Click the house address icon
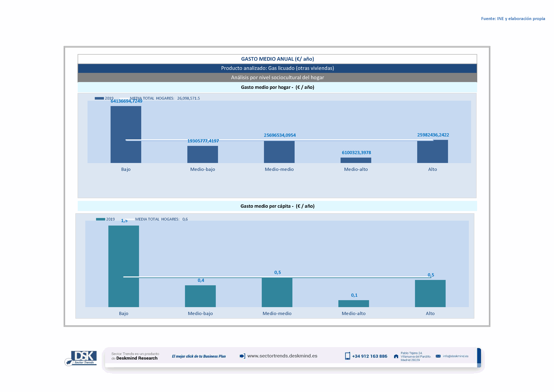Viewport: 554px width, 392px height. pyautogui.click(x=396, y=356)
